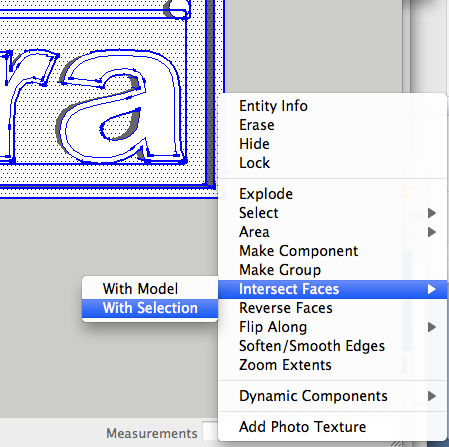Image resolution: width=449 pixels, height=447 pixels.
Task: Open the Flip Along submenu
Action: (332, 327)
